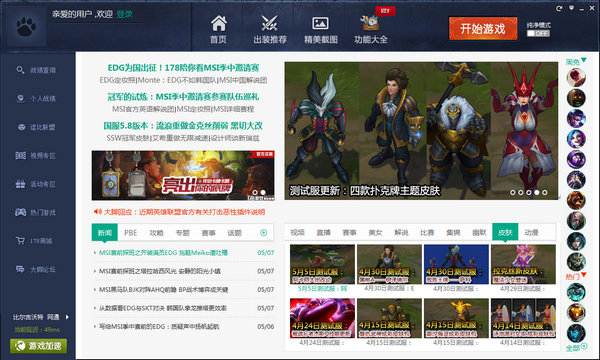This screenshot has height=360, width=600.
Task: Open the 拉克丝新皮肤 thumbnail
Action: coord(523,264)
